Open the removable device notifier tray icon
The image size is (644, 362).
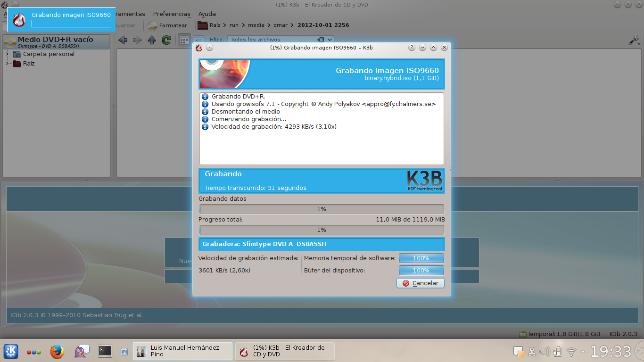(x=557, y=352)
